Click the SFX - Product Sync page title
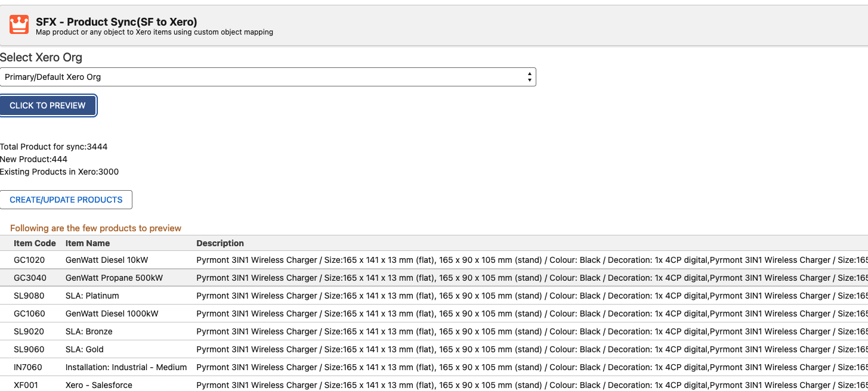The image size is (868, 391). [116, 22]
